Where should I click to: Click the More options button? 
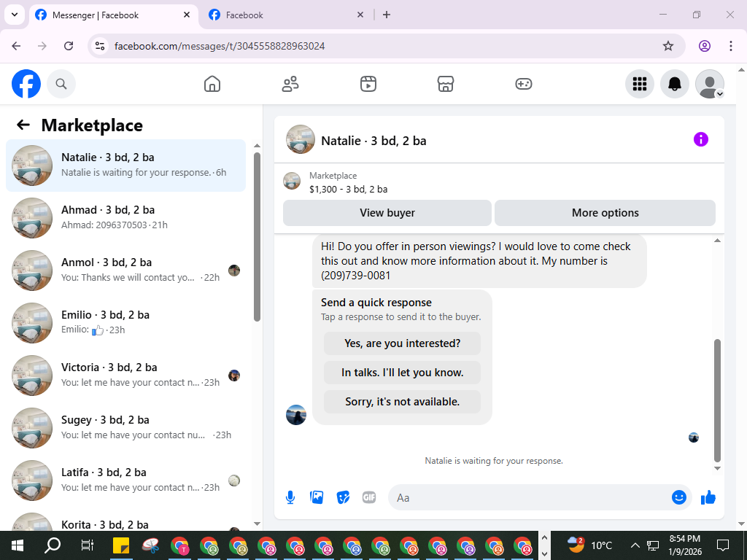pyautogui.click(x=605, y=213)
